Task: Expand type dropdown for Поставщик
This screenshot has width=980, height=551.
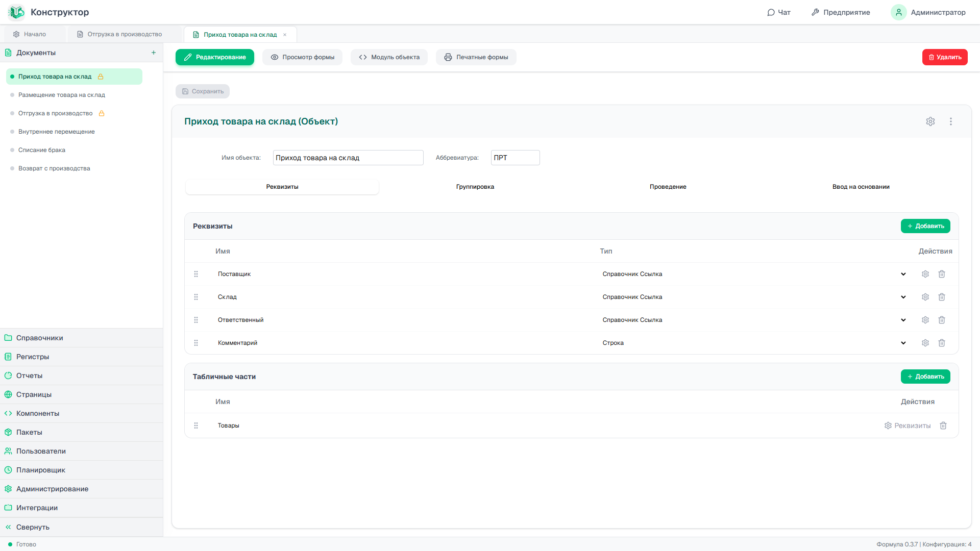Action: point(903,274)
